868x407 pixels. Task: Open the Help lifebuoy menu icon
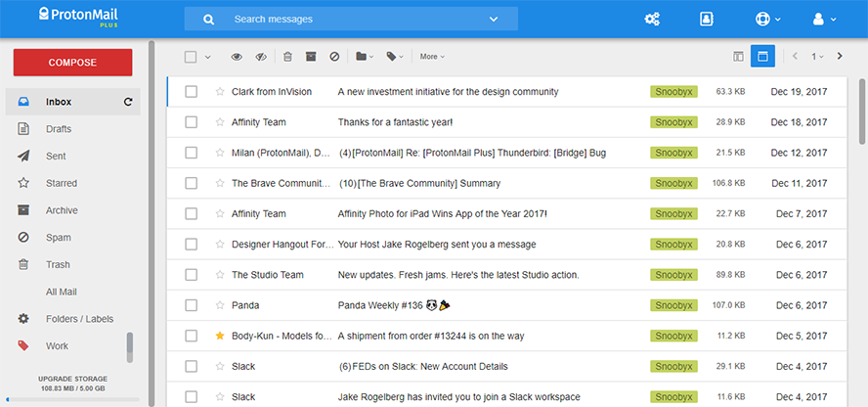pyautogui.click(x=767, y=20)
